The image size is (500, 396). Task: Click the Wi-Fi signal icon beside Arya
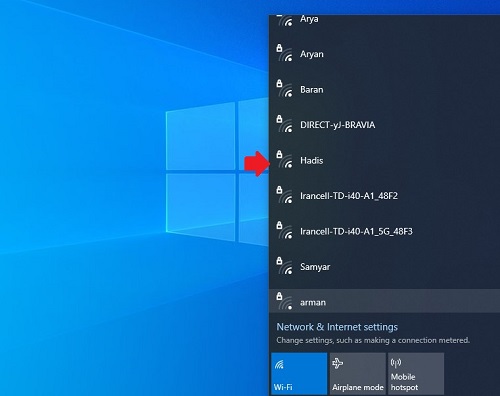pos(285,21)
